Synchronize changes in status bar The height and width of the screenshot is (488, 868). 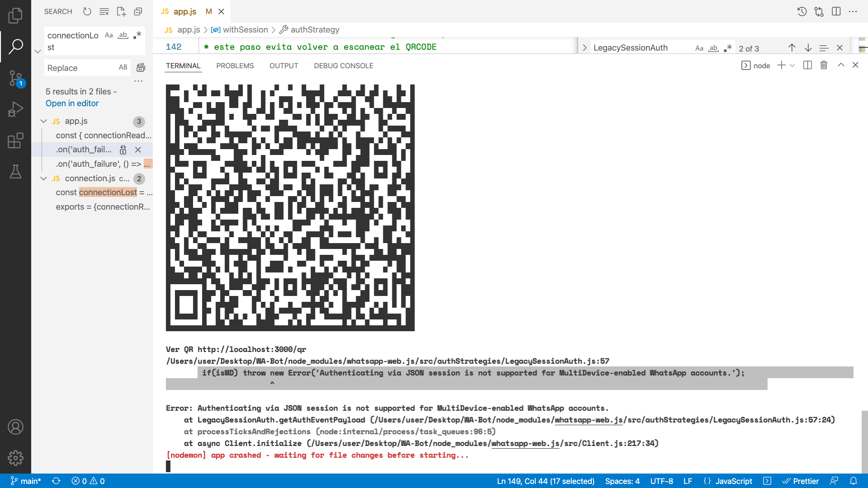coord(56,481)
